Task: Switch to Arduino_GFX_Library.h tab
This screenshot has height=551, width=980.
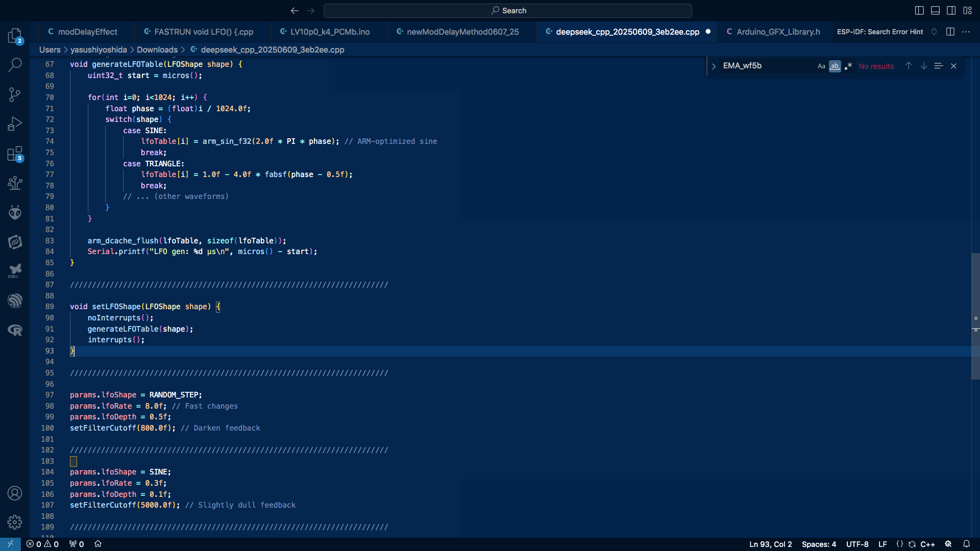Action: pyautogui.click(x=778, y=32)
